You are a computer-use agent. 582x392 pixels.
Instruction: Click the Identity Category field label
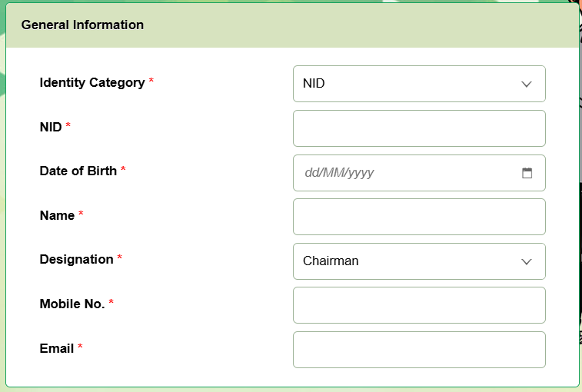click(91, 82)
